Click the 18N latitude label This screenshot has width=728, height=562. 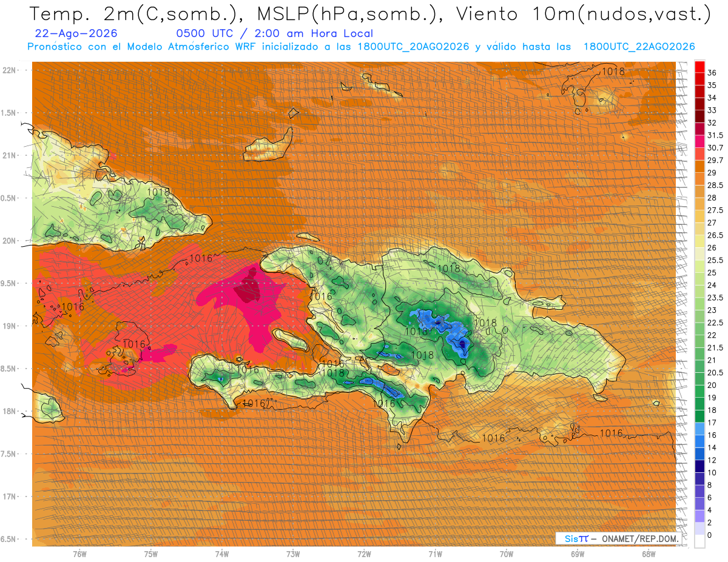(9, 411)
